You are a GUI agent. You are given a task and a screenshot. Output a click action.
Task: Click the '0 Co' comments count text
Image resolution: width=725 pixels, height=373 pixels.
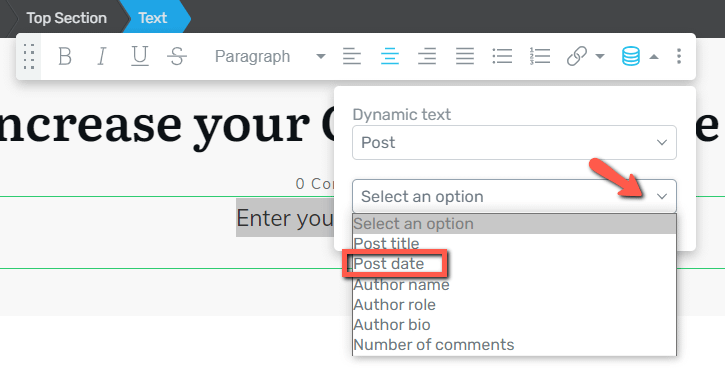click(x=315, y=183)
